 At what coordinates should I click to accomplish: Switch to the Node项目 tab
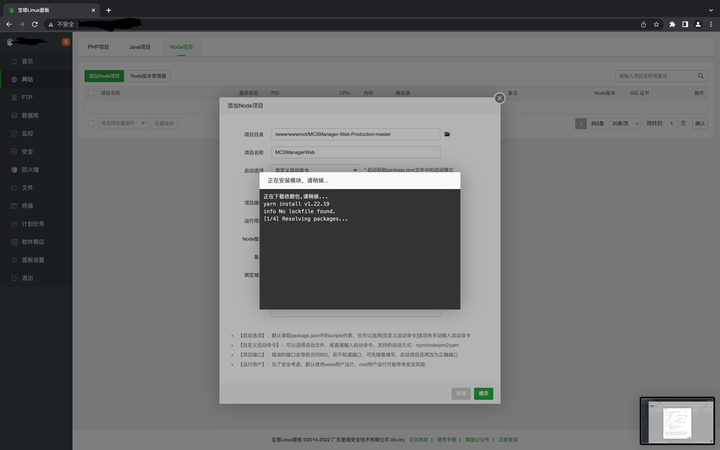coord(181,47)
